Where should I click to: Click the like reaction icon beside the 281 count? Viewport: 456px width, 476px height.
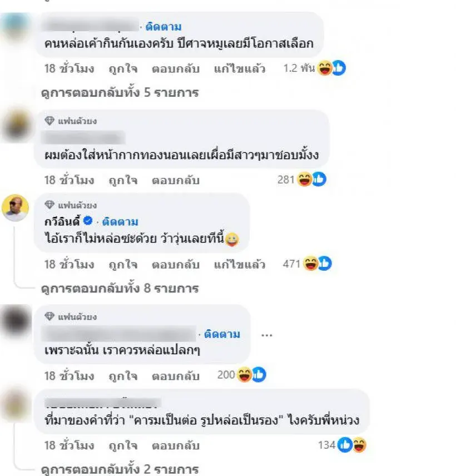tap(319, 179)
